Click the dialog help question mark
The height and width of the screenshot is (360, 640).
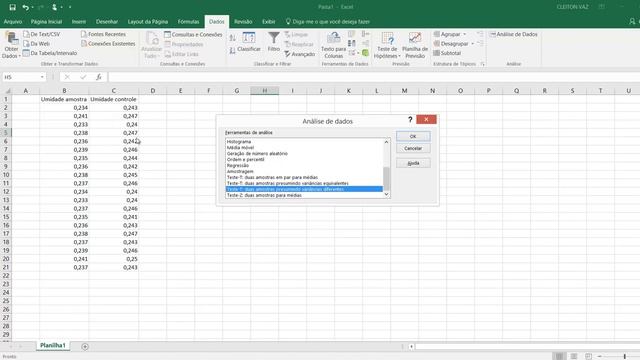410,119
